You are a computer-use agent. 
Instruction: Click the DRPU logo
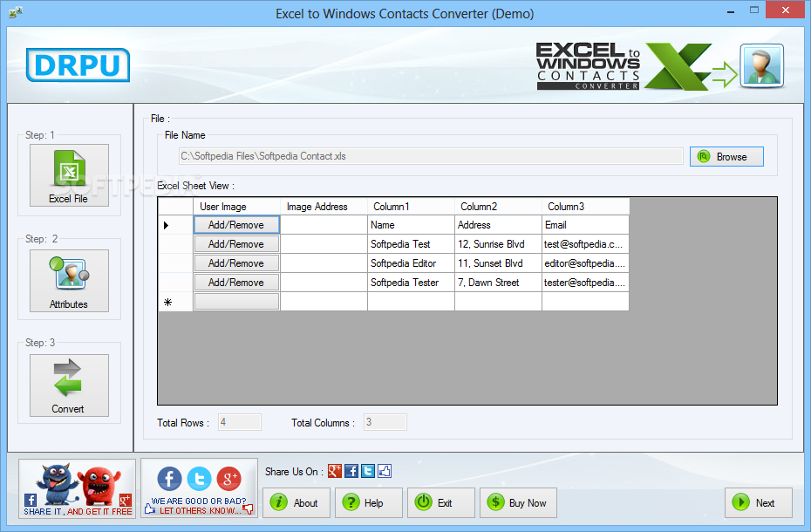pyautogui.click(x=78, y=65)
